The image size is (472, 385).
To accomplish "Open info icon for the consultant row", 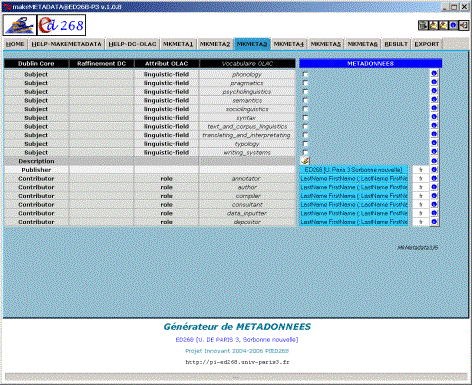I will coord(434,204).
